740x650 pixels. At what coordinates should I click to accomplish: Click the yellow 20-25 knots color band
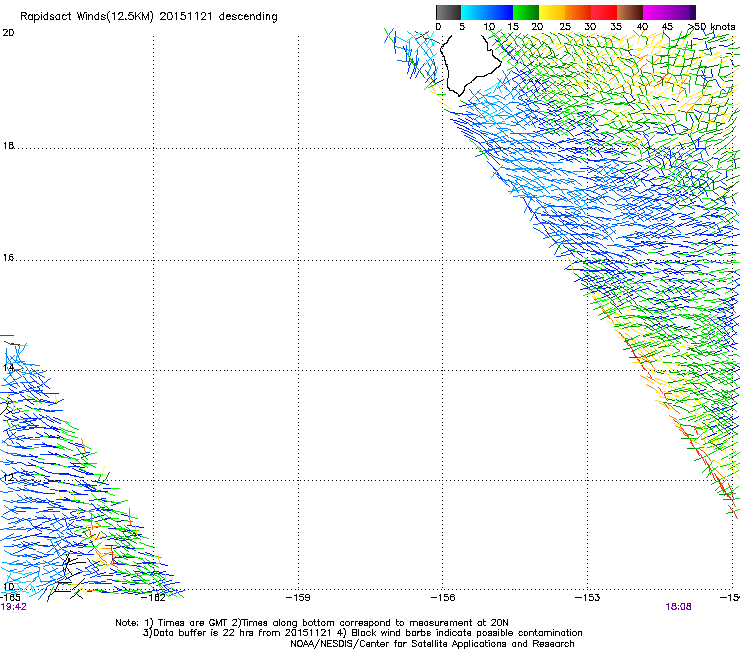tap(552, 12)
